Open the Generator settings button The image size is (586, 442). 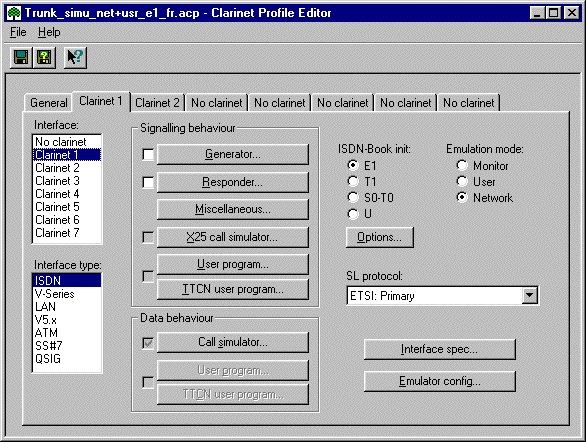pos(233,154)
